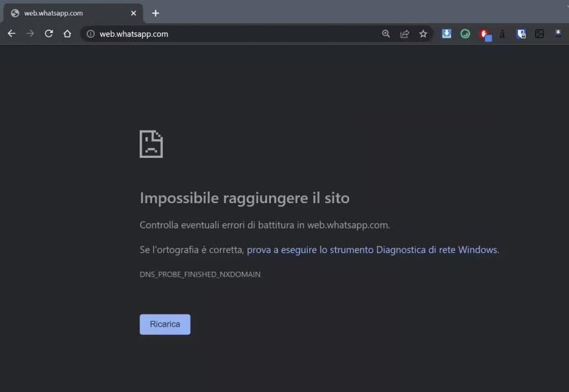Click the forward navigation arrow

click(30, 34)
